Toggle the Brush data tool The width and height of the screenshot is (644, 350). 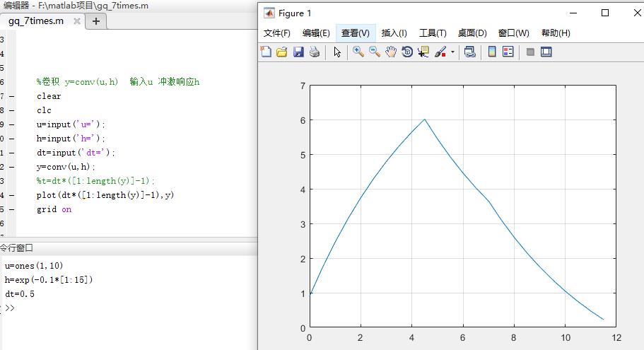[440, 52]
